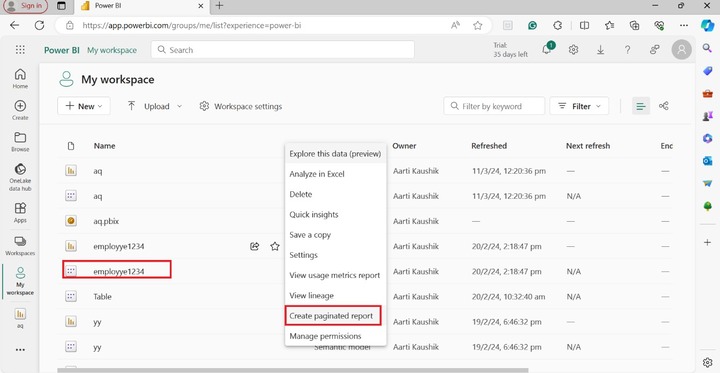
Task: Open the download menu icon
Action: (600, 50)
